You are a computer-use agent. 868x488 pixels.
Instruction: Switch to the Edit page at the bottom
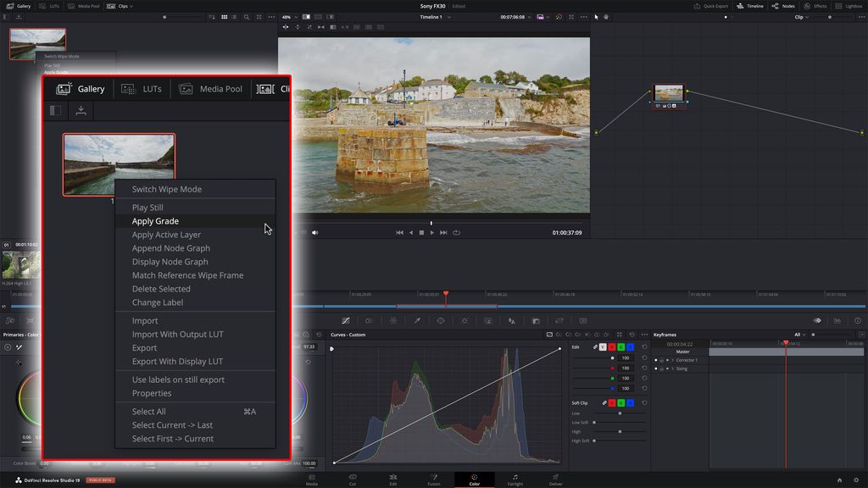pos(392,480)
